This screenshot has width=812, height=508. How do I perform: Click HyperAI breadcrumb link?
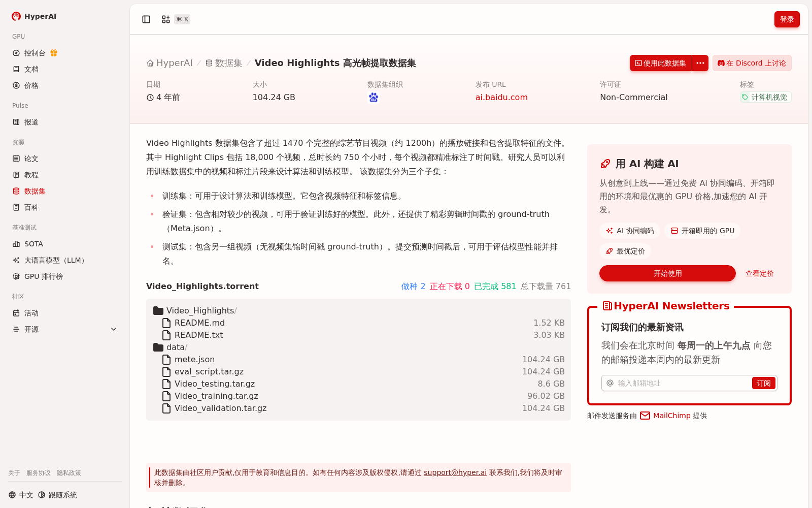point(170,63)
